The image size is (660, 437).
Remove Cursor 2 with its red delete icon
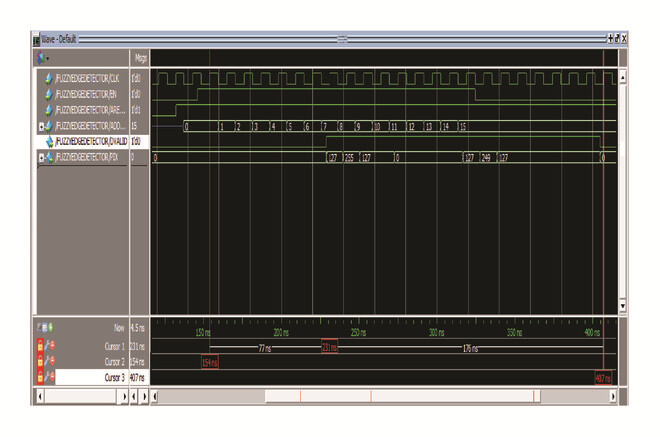(53, 361)
